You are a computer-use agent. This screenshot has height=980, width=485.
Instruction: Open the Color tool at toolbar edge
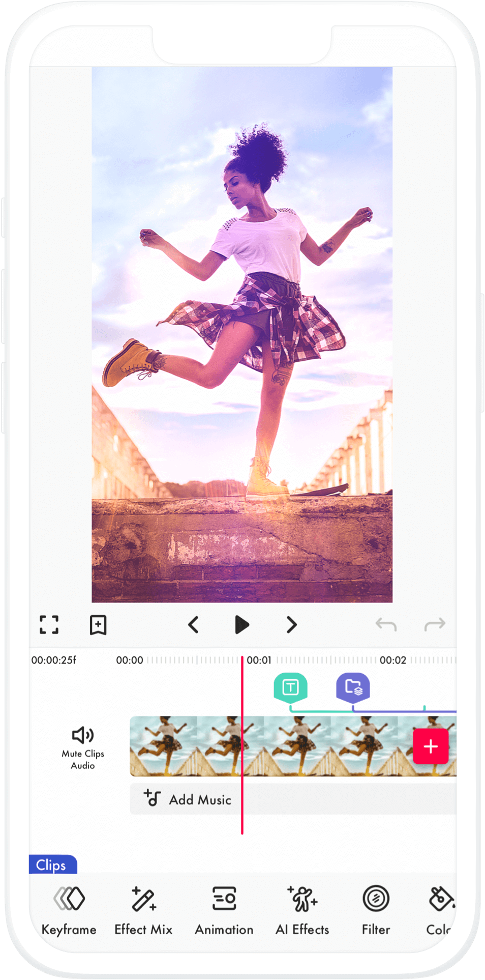(440, 910)
